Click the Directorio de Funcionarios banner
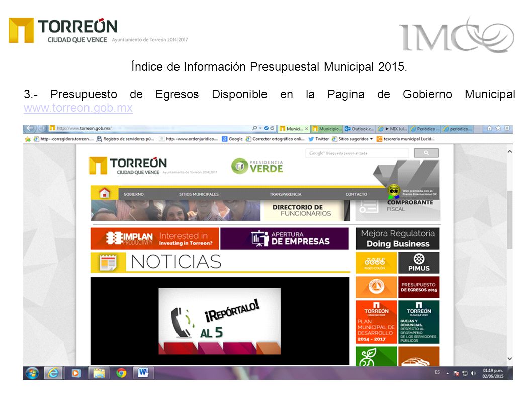Image resolution: width=532 pixels, height=399 pixels. pyautogui.click(x=307, y=210)
